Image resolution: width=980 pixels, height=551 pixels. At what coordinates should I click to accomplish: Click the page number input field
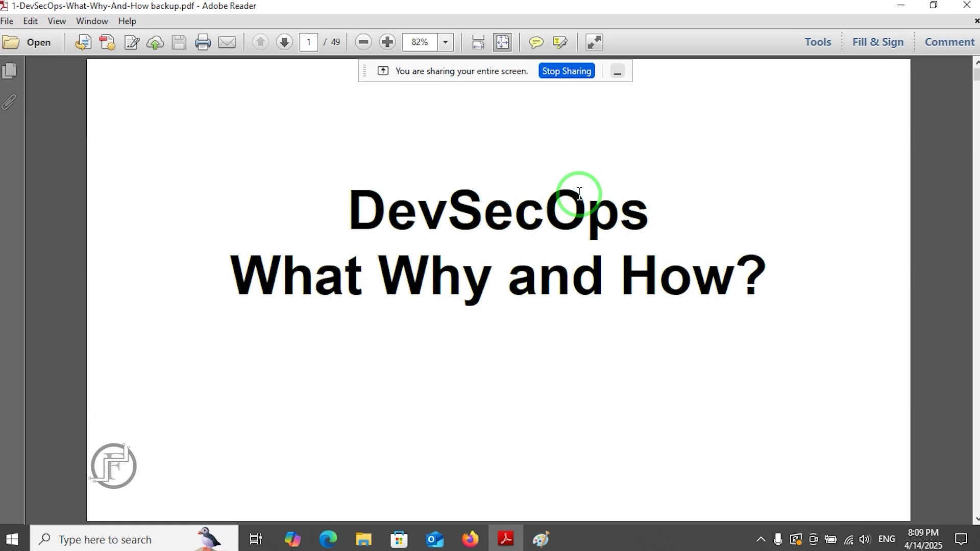point(309,42)
